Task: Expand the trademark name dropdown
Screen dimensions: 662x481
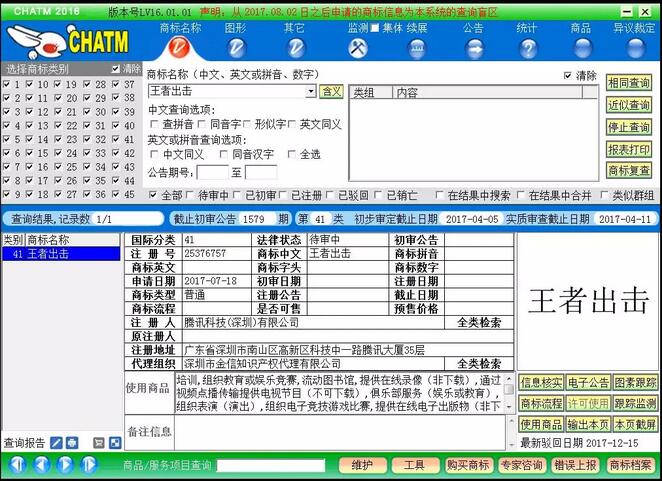Action: tap(311, 91)
